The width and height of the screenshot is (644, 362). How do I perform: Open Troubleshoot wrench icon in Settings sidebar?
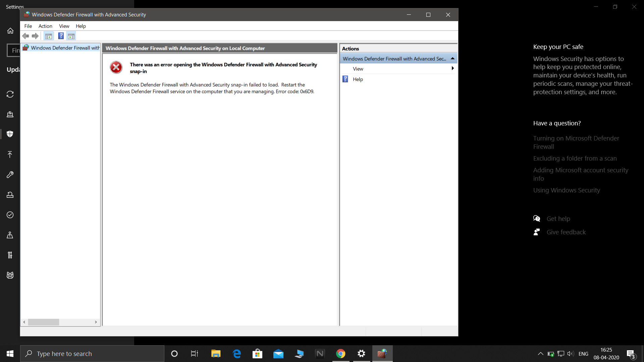click(x=10, y=175)
